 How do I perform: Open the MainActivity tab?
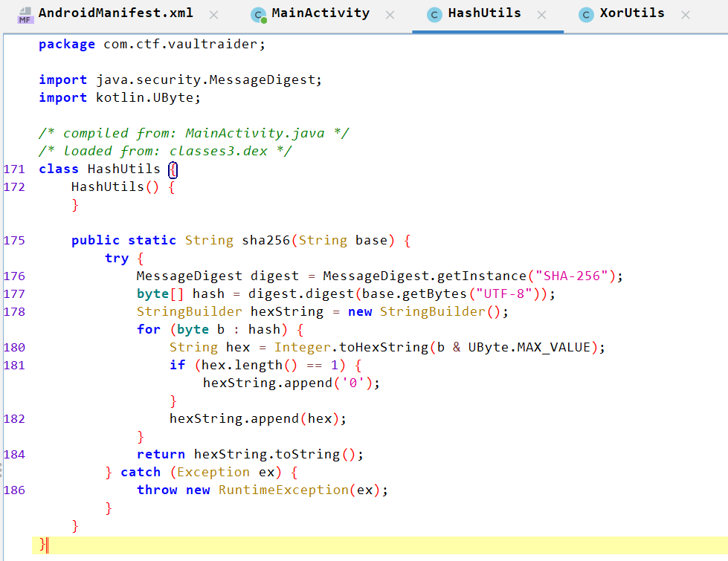[320, 13]
